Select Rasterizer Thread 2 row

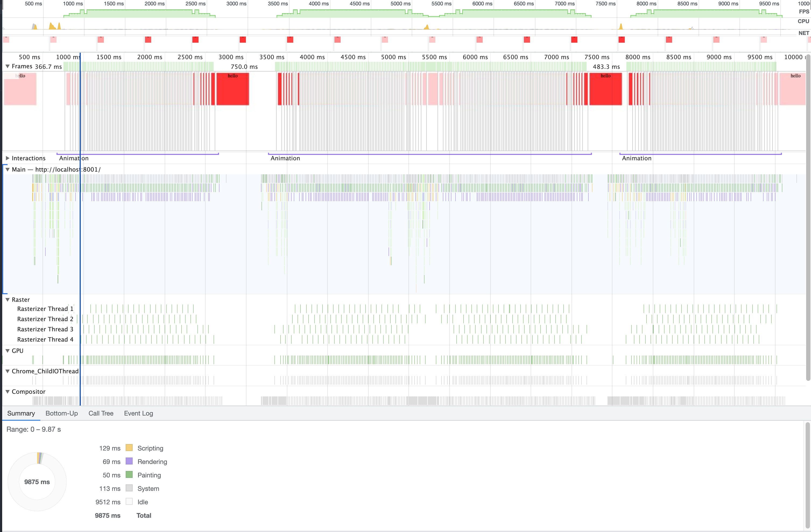point(45,319)
